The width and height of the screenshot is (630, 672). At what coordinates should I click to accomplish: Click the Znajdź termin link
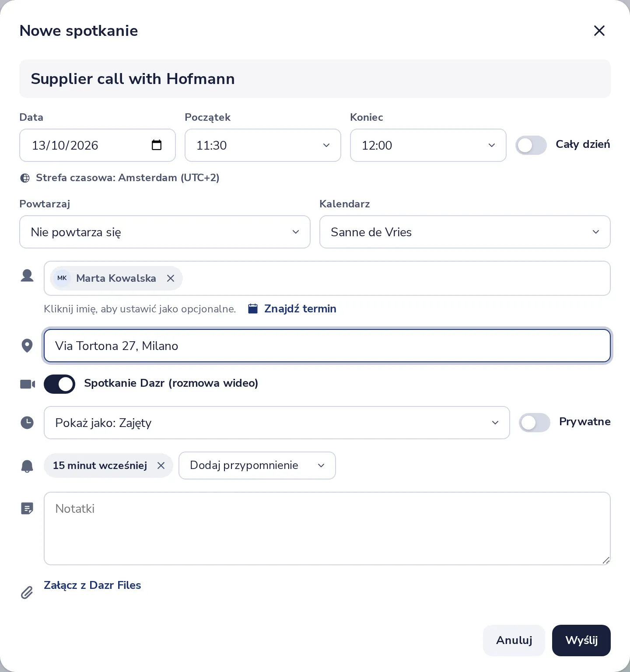pos(300,308)
